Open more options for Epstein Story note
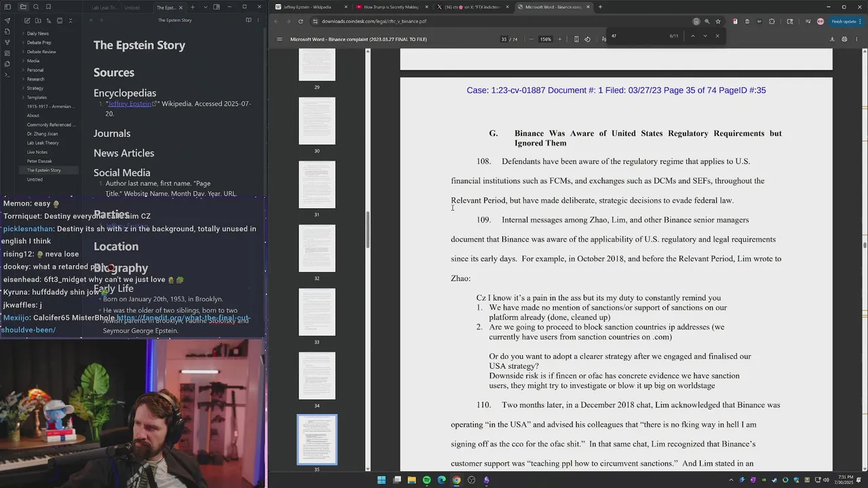 258,20
